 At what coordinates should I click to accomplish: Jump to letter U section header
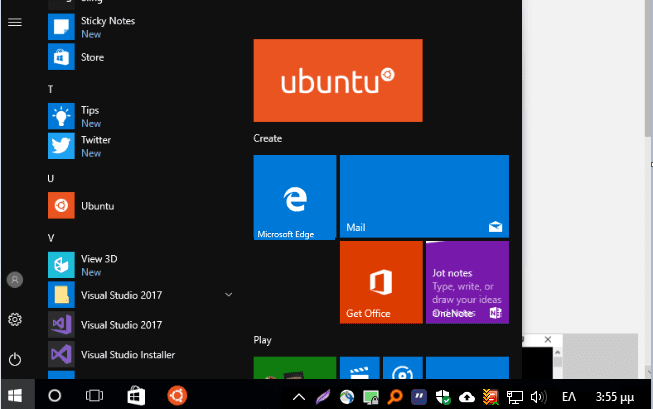point(50,179)
